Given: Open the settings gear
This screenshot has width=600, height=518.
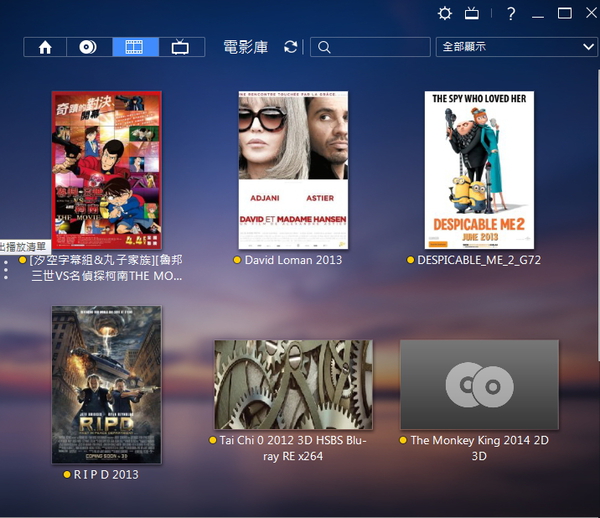Looking at the screenshot, I should [x=445, y=13].
